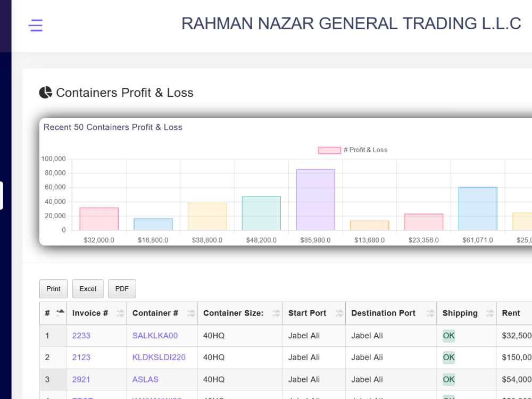Sort by Container Size column arrows
532x399 pixels.
pyautogui.click(x=276, y=313)
